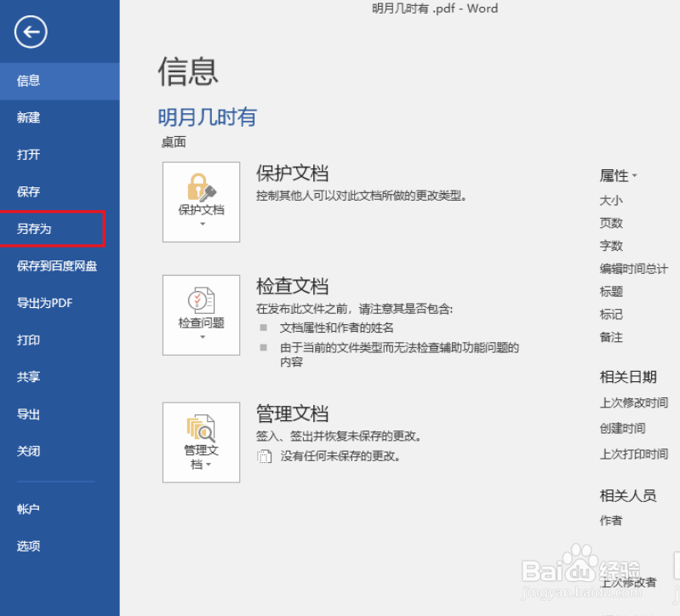Screen dimensions: 680x616
Task: Click 没有任何未保存的更改 text
Action: click(x=340, y=456)
